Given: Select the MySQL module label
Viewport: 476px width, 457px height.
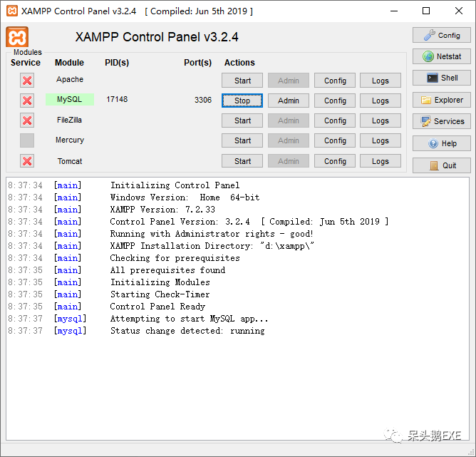Looking at the screenshot, I should pos(70,99).
